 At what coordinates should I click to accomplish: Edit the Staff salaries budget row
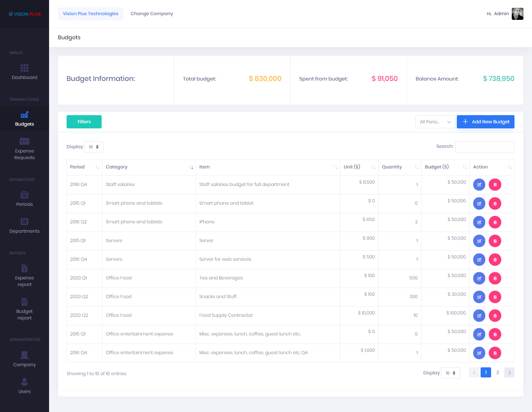479,185
